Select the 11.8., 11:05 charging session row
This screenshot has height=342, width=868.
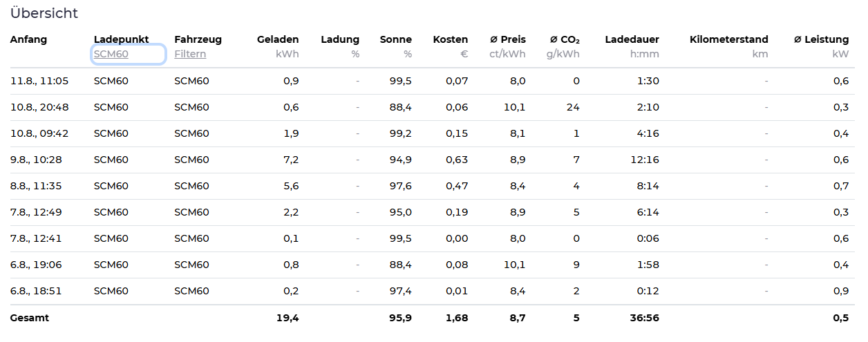(x=432, y=81)
